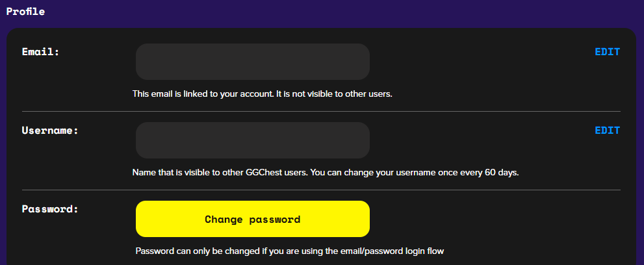This screenshot has height=265, width=644.
Task: Click the username change note text
Action: coord(325,173)
